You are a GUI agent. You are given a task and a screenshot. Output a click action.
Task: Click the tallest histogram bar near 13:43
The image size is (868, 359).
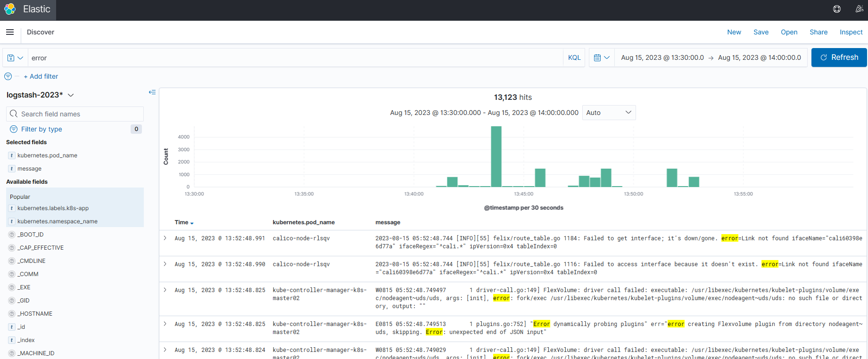pos(496,156)
